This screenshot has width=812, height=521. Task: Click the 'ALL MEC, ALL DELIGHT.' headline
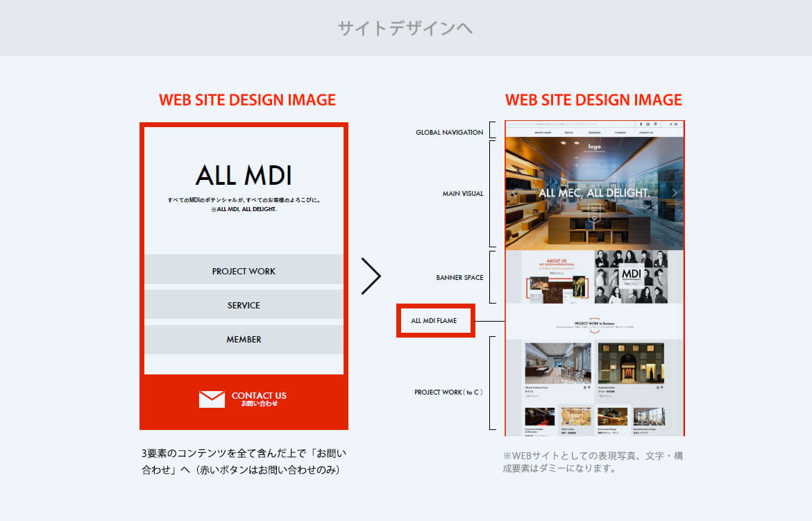click(594, 193)
